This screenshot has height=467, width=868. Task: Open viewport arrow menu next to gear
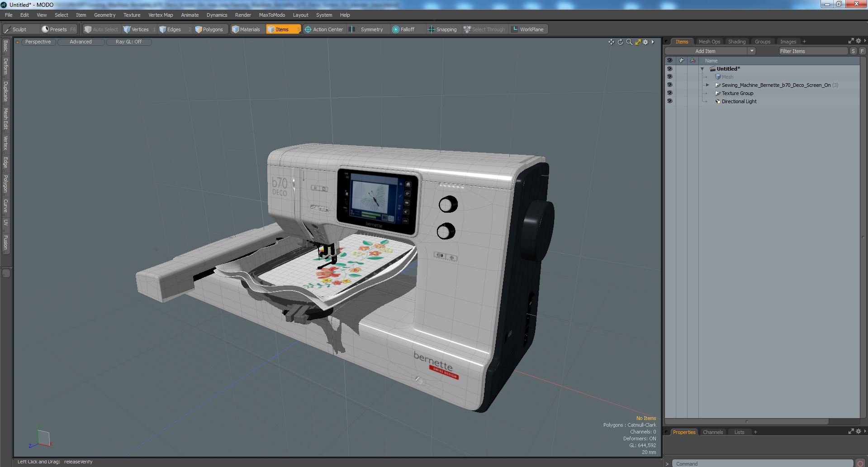click(x=652, y=42)
